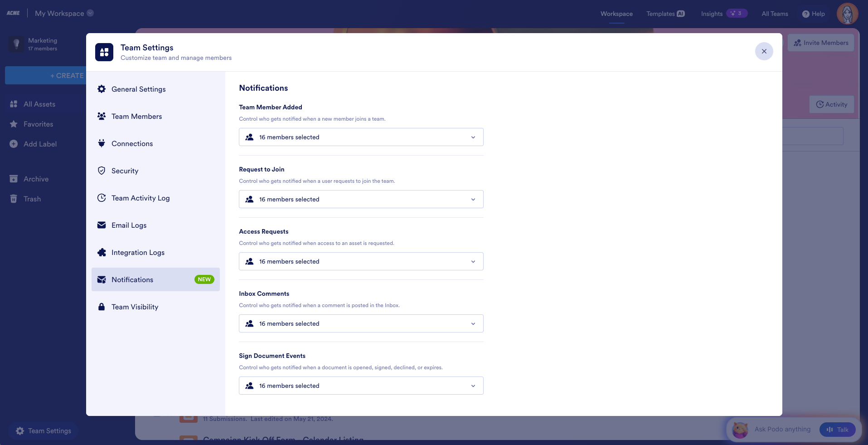Click the ACME logo
This screenshot has height=445, width=868.
(13, 13)
